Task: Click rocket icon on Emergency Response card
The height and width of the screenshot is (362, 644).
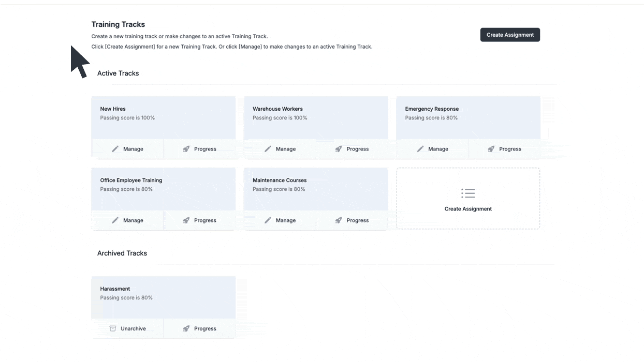Action: click(491, 149)
